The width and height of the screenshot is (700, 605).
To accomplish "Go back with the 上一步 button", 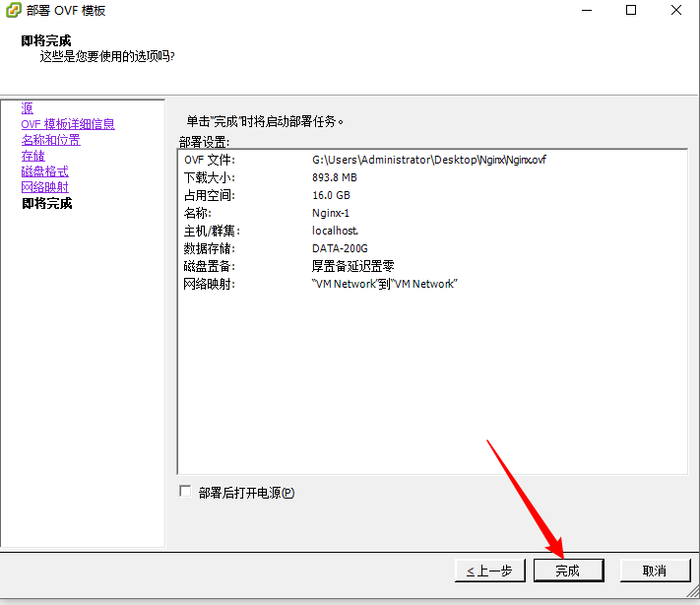I will click(x=489, y=571).
